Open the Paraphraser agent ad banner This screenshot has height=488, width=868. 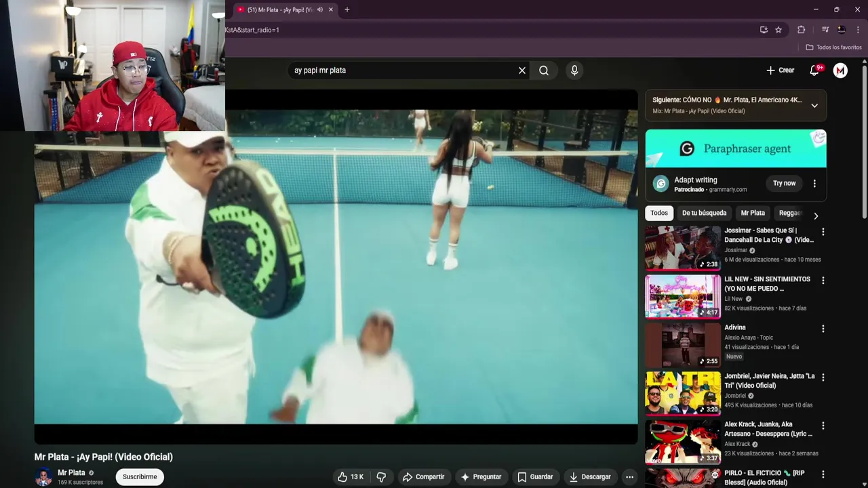tap(736, 148)
